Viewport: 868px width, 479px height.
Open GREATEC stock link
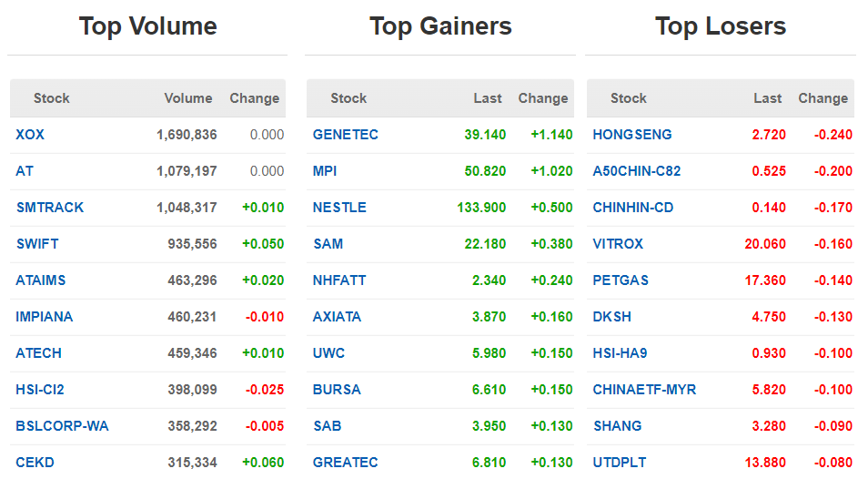[346, 463]
